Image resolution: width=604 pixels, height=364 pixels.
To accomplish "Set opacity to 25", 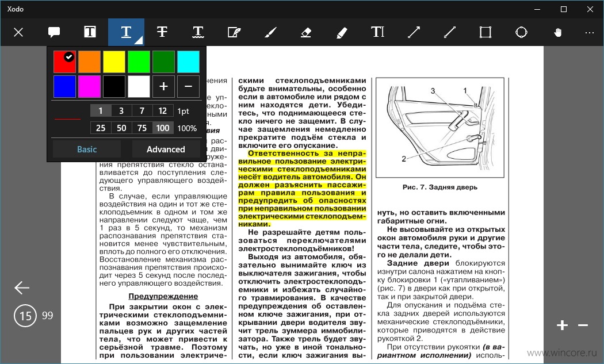I will 101,128.
